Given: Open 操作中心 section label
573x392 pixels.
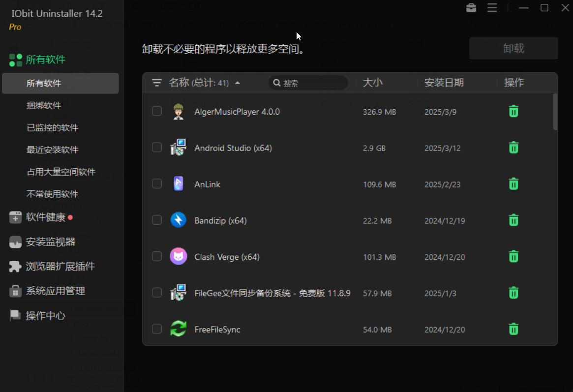Looking at the screenshot, I should point(45,316).
